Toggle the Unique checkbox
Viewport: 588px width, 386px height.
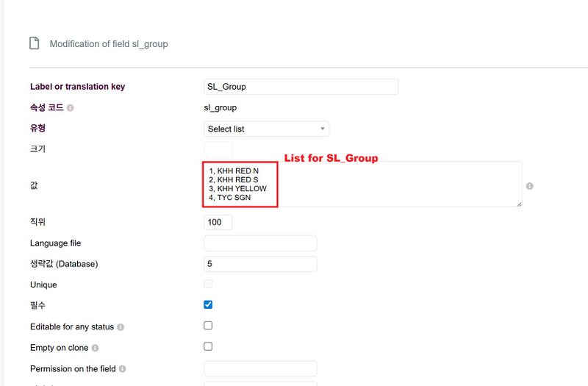(x=208, y=284)
